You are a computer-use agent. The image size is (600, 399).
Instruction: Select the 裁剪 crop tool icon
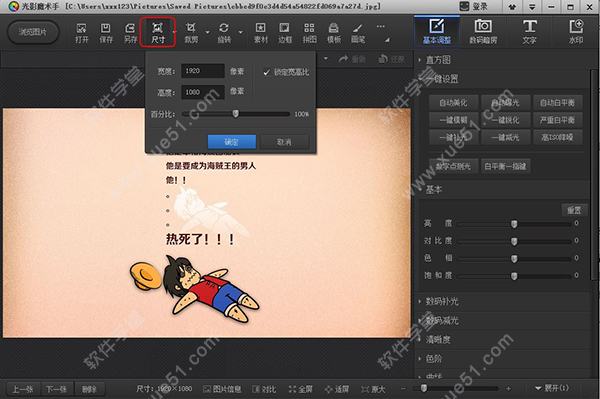click(191, 33)
